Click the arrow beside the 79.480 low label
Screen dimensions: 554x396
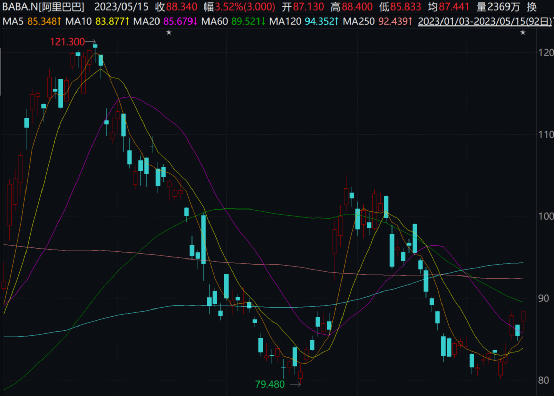[295, 384]
